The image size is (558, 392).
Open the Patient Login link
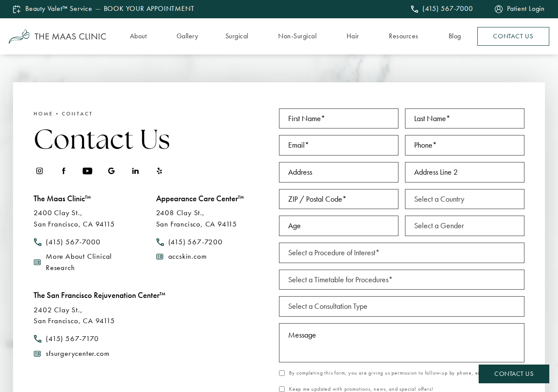pyautogui.click(x=525, y=9)
